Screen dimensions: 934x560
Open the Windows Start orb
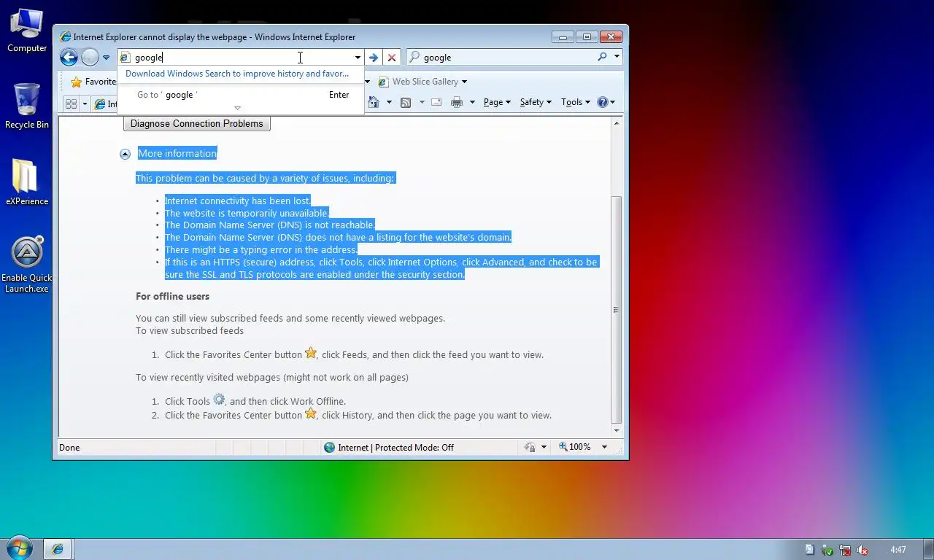(19, 549)
